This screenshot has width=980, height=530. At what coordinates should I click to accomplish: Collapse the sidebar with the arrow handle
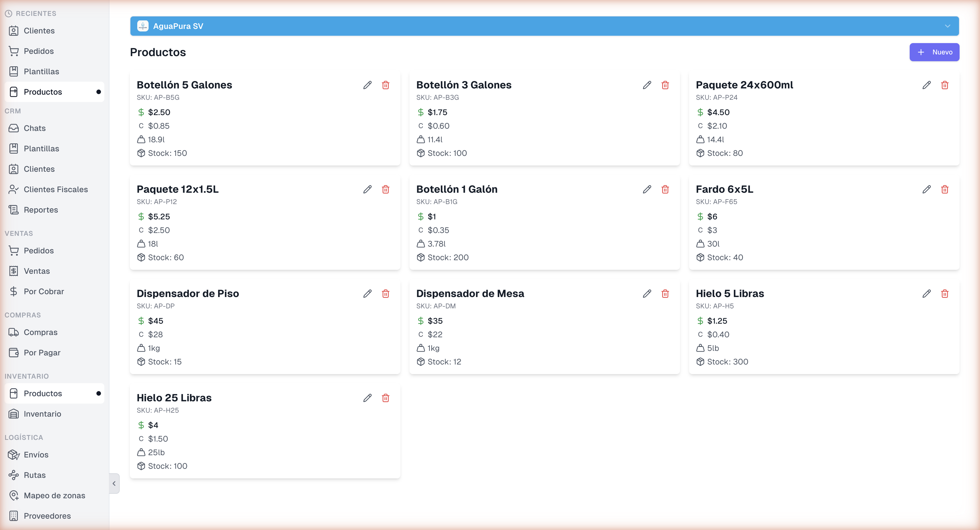[114, 484]
